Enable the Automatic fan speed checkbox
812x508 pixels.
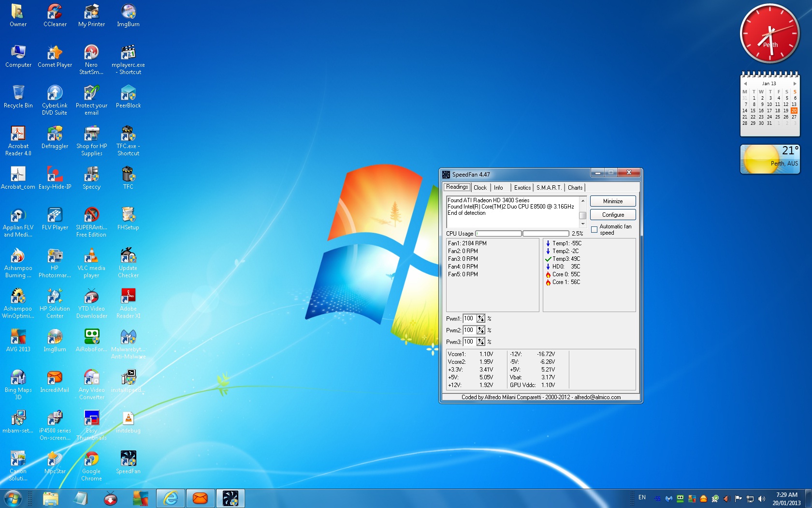[x=594, y=230]
